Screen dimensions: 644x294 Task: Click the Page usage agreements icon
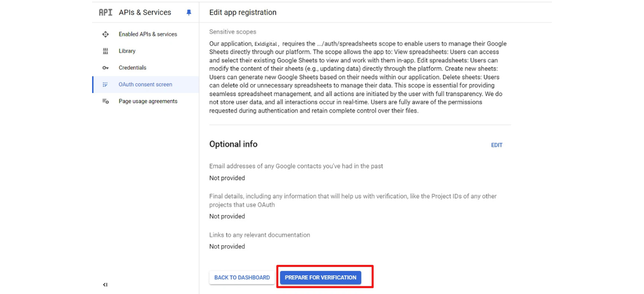point(106,101)
